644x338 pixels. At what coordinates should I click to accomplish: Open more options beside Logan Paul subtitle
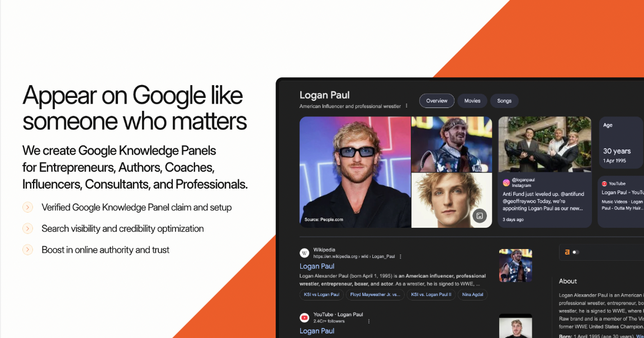click(406, 106)
